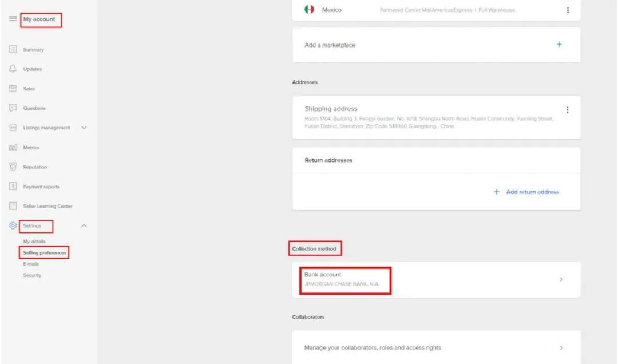The image size is (618, 364).
Task: Open the JPMORGAN CHASE bank account details
Action: pos(436,279)
